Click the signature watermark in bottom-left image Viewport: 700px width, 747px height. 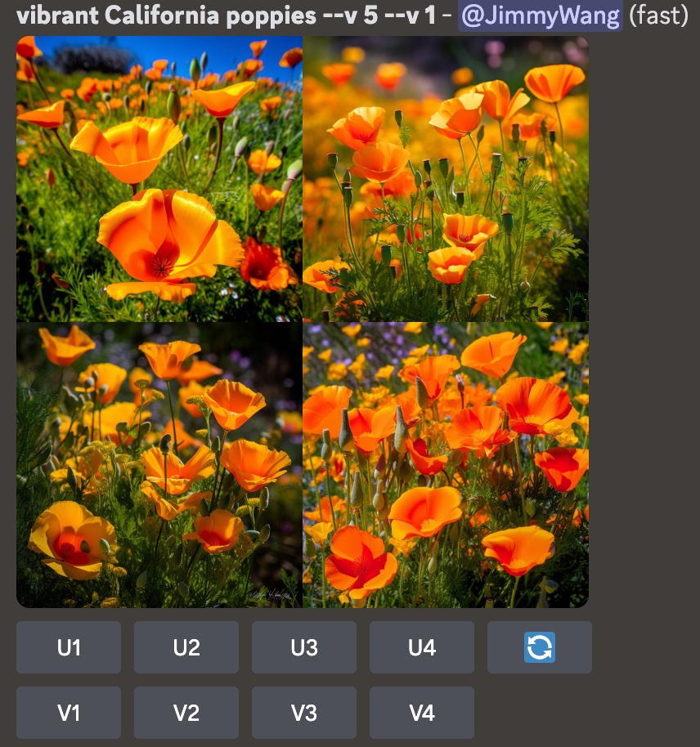(x=270, y=595)
